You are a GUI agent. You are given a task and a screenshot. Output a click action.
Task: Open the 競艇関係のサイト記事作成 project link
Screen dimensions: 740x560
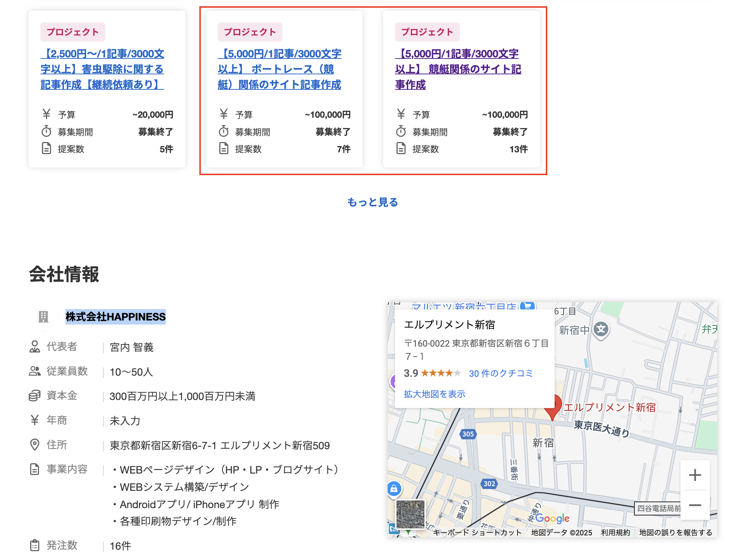458,69
